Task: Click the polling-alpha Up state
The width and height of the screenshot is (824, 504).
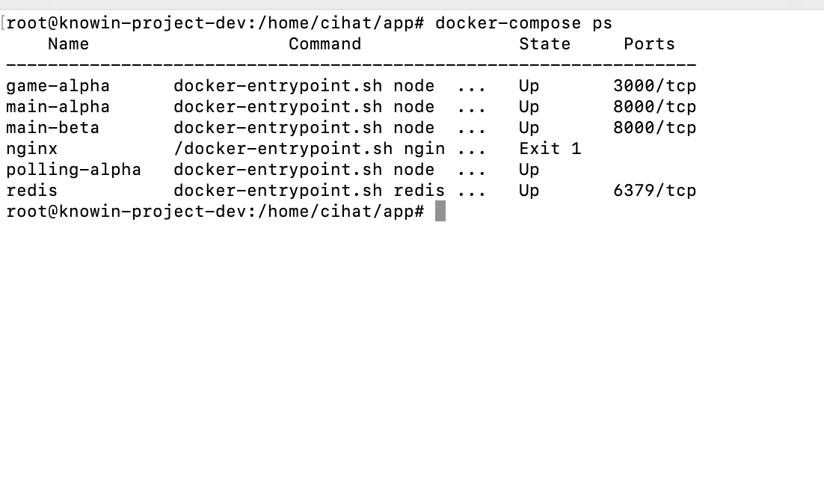Action: (529, 170)
